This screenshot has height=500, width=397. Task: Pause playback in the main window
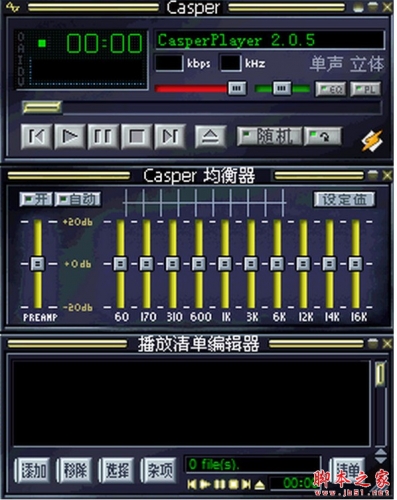(103, 136)
